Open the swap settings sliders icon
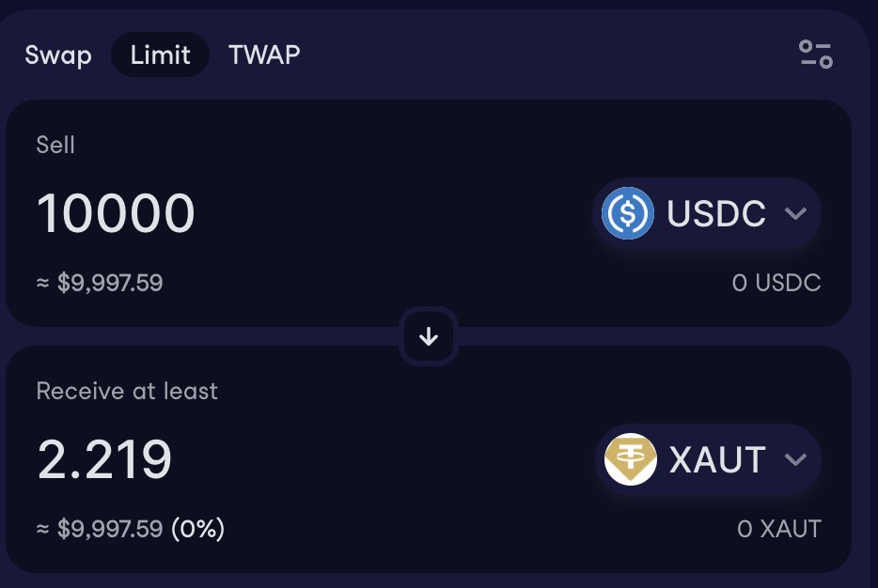The height and width of the screenshot is (588, 878). point(816,54)
